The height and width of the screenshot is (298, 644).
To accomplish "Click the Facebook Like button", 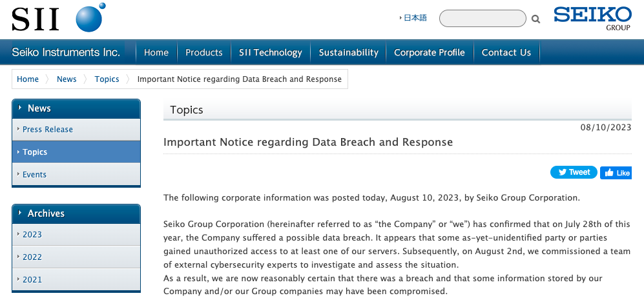I will point(616,173).
